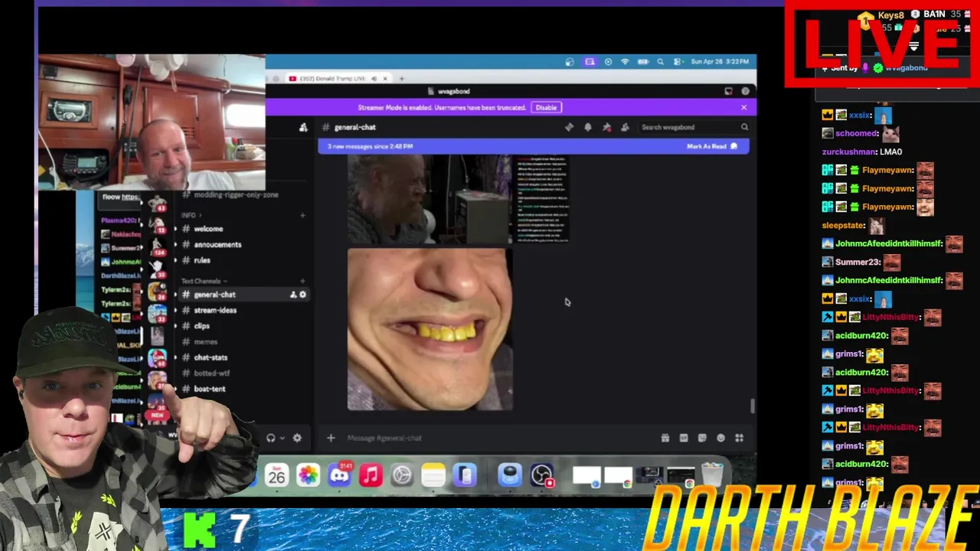Image resolution: width=980 pixels, height=551 pixels.
Task: Open Calendar icon showing 26 in dock
Action: (x=276, y=475)
